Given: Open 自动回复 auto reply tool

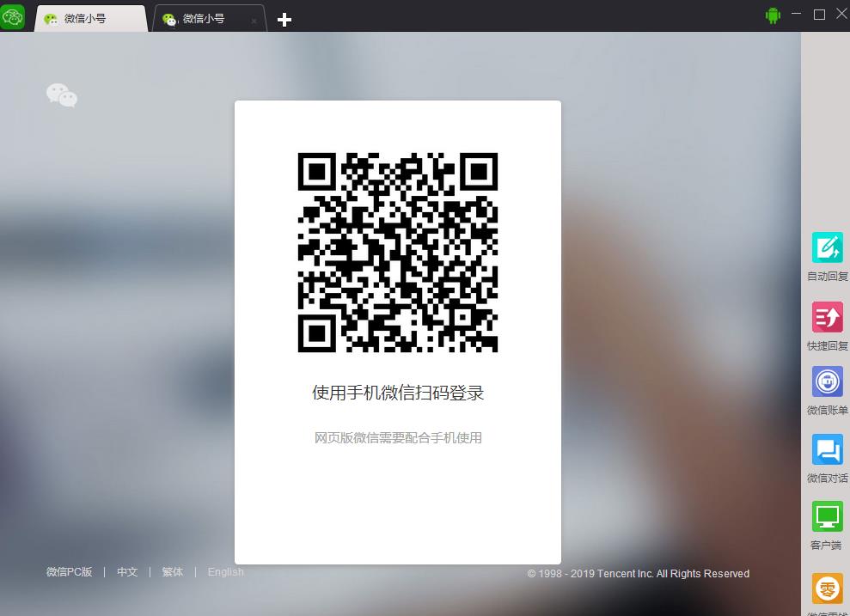Looking at the screenshot, I should point(827,257).
